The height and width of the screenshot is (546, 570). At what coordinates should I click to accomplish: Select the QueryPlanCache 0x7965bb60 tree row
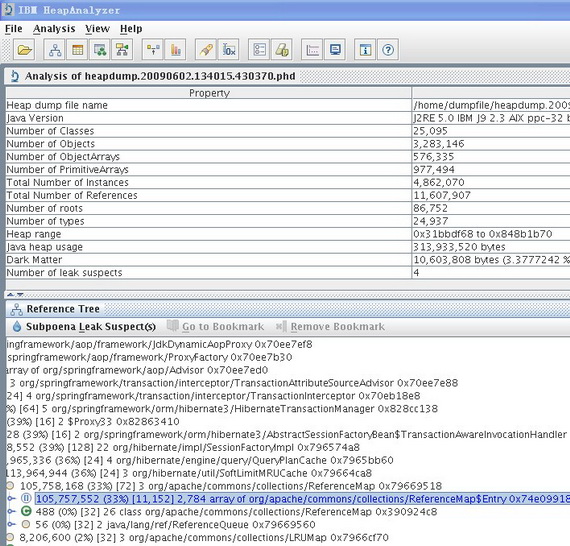[200, 460]
